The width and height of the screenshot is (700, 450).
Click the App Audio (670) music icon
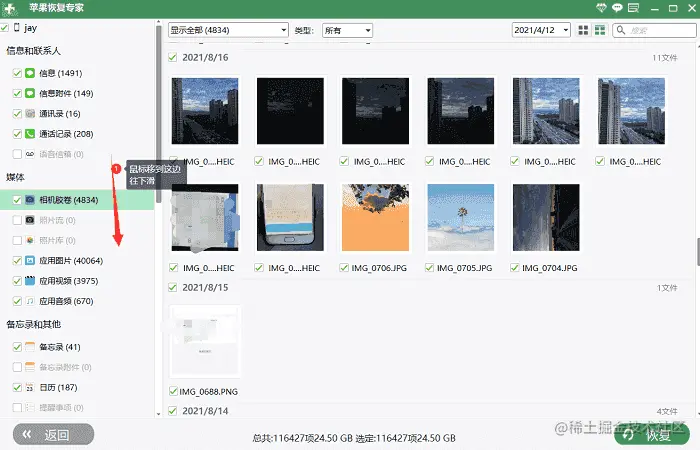click(30, 301)
